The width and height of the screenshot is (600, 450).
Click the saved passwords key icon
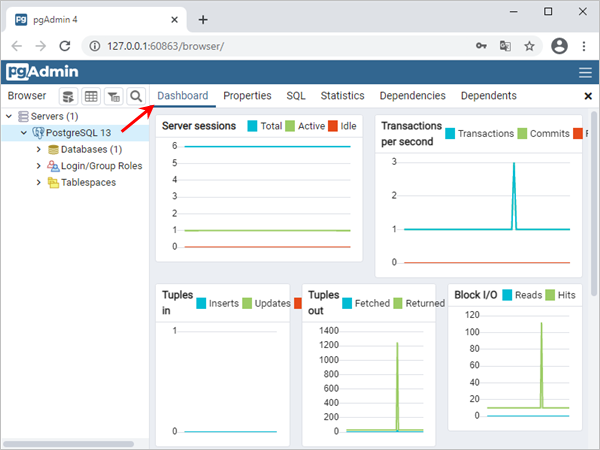pos(482,46)
